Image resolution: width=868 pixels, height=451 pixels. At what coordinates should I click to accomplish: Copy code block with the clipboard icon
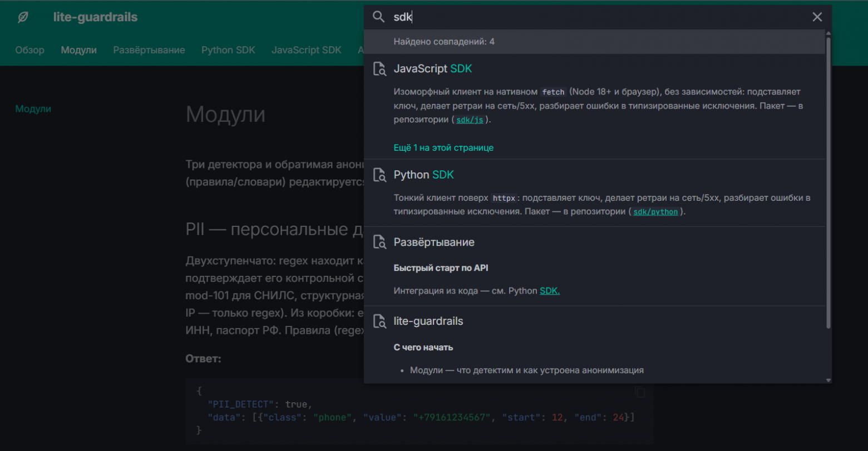(x=640, y=392)
